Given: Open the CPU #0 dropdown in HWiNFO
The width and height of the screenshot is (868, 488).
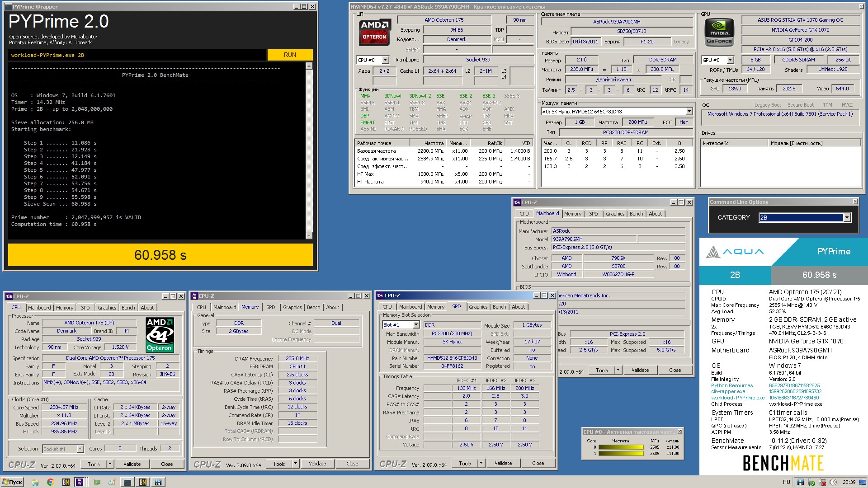Looking at the screenshot, I should click(385, 60).
